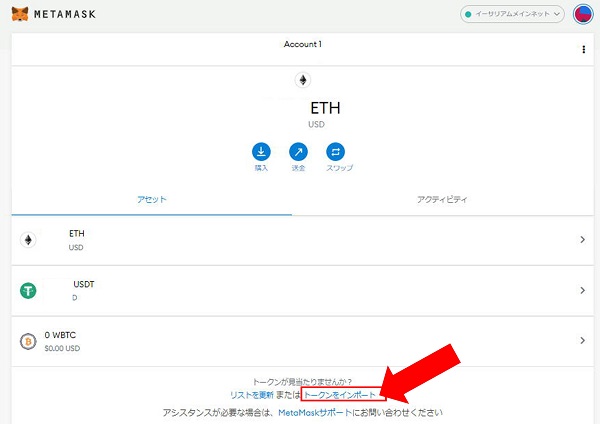The image size is (600, 424).
Task: Click the Account 1 name
Action: click(x=303, y=44)
